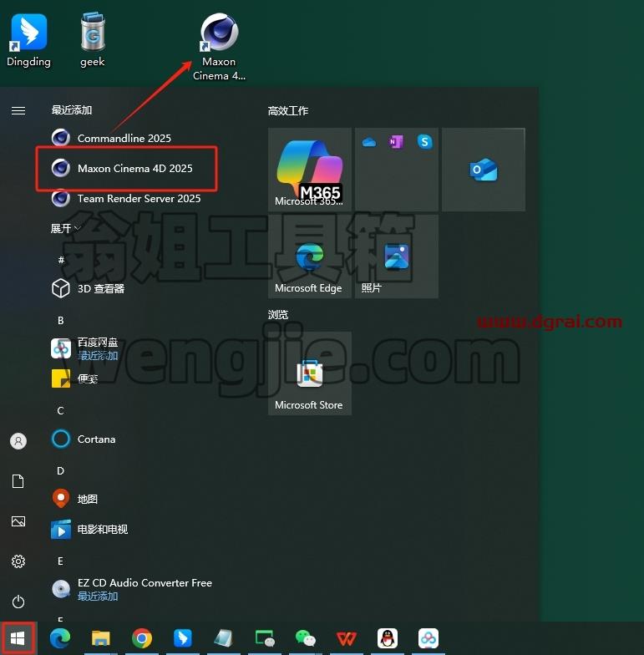Screen dimensions: 644x655
Task: Click the Windows Start button on taskbar
Action: coord(18,638)
